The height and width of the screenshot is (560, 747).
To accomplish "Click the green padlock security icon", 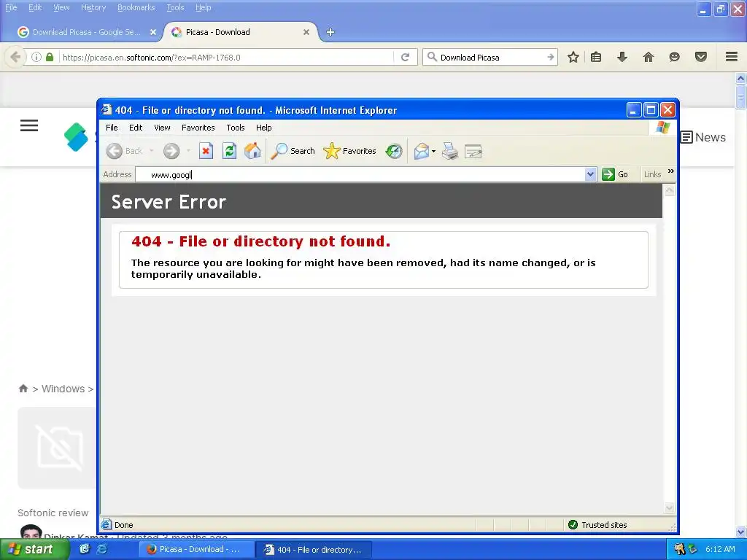I will [50, 57].
